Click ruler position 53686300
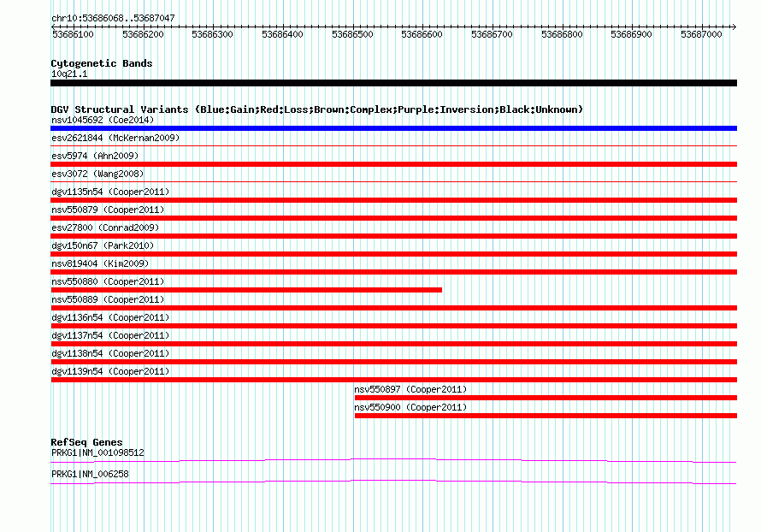 pos(213,34)
